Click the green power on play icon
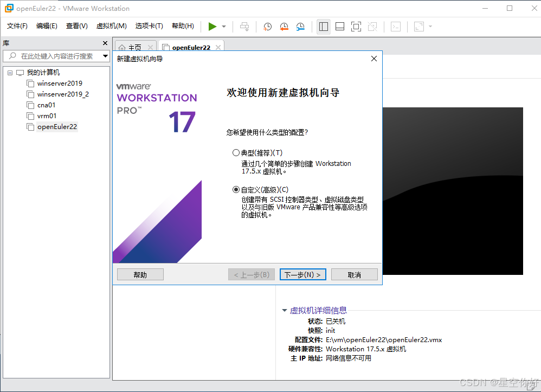The image size is (541, 392). coord(212,27)
